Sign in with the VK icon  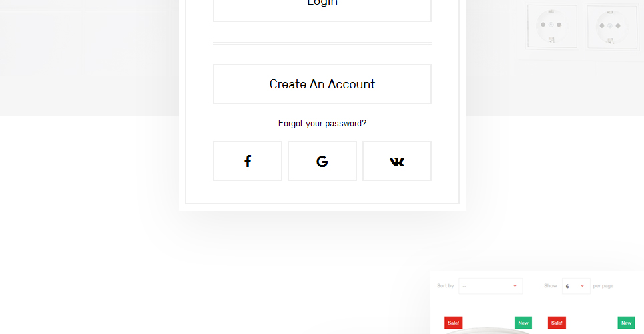[x=397, y=161]
